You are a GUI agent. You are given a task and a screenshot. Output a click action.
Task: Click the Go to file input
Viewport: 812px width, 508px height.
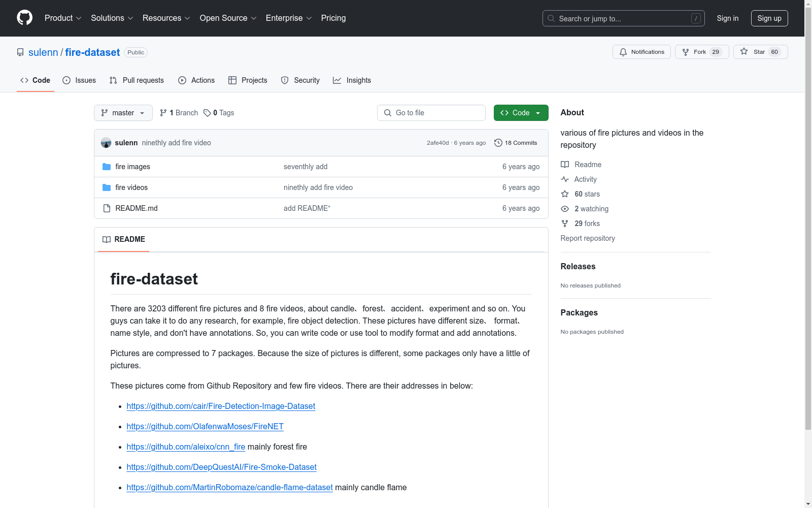point(431,113)
